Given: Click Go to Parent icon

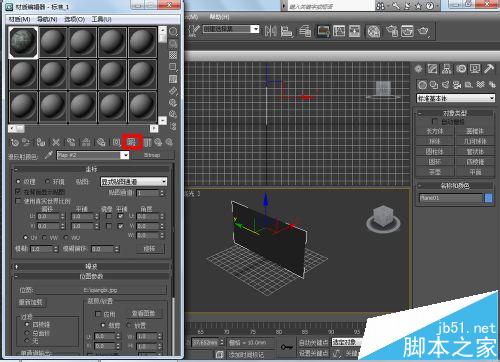Looking at the screenshot, I should (158, 143).
